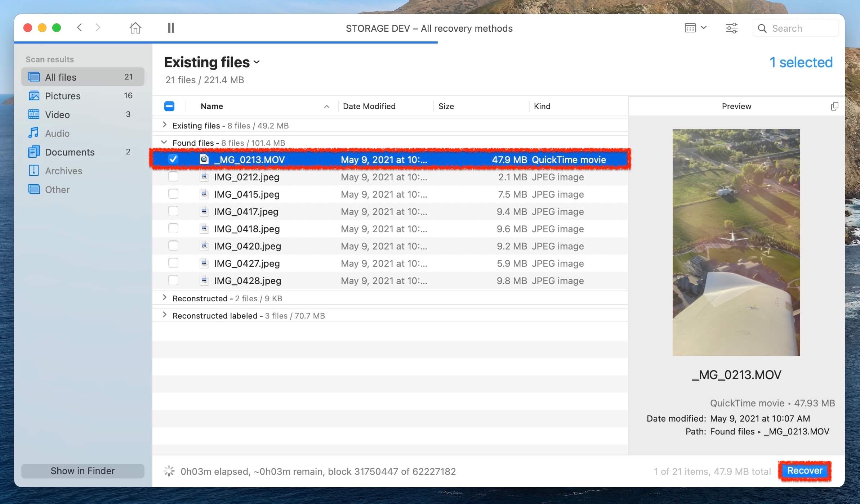Collapse the Found files section
Screen dimensions: 860x504
163,142
